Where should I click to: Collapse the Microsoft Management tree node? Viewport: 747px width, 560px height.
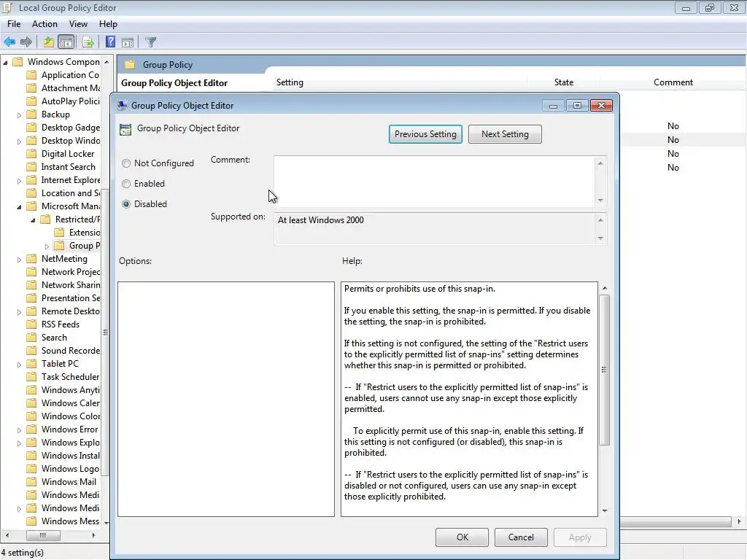(19, 206)
